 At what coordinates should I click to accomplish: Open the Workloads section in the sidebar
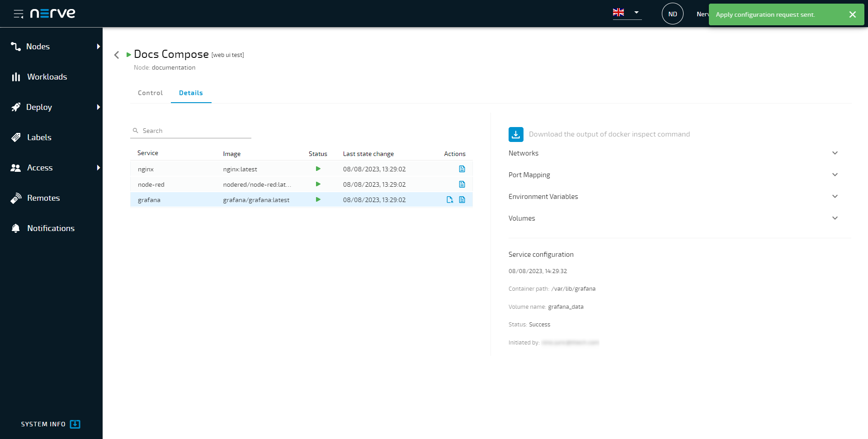click(47, 77)
